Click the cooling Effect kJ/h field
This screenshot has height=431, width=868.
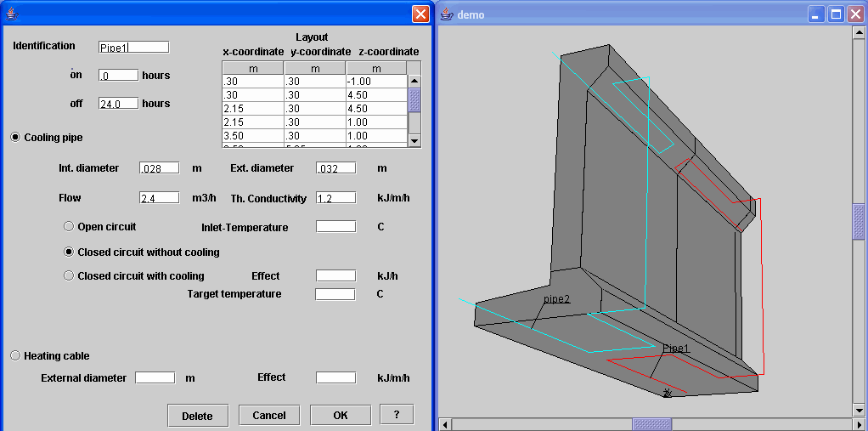[x=336, y=276]
